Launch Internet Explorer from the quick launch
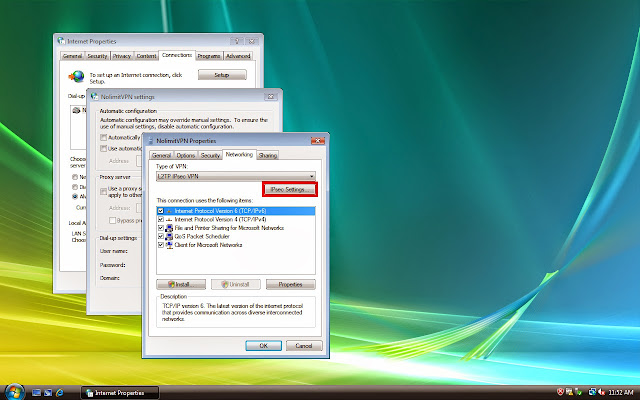 [60, 393]
